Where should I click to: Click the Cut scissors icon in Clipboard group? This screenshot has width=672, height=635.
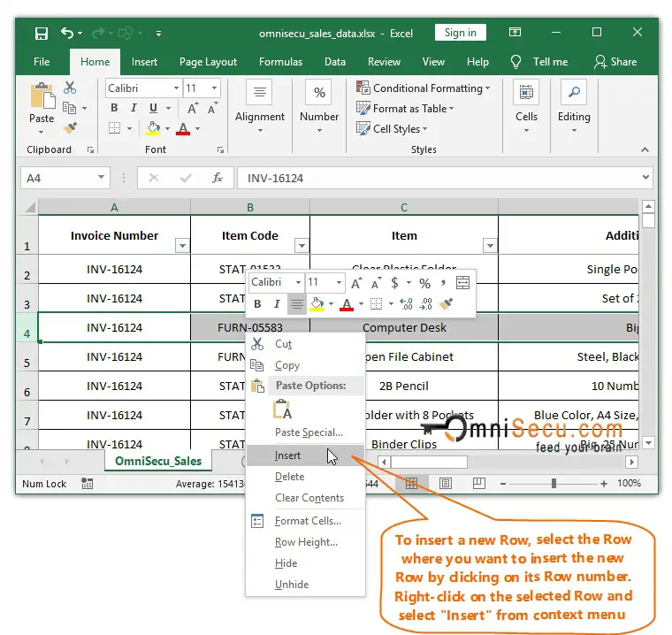click(x=70, y=88)
